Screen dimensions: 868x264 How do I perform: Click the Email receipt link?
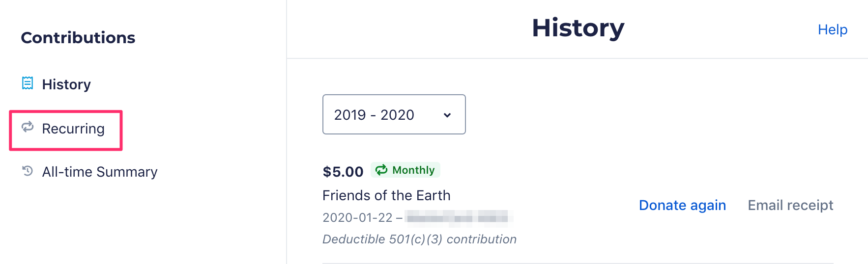click(790, 205)
